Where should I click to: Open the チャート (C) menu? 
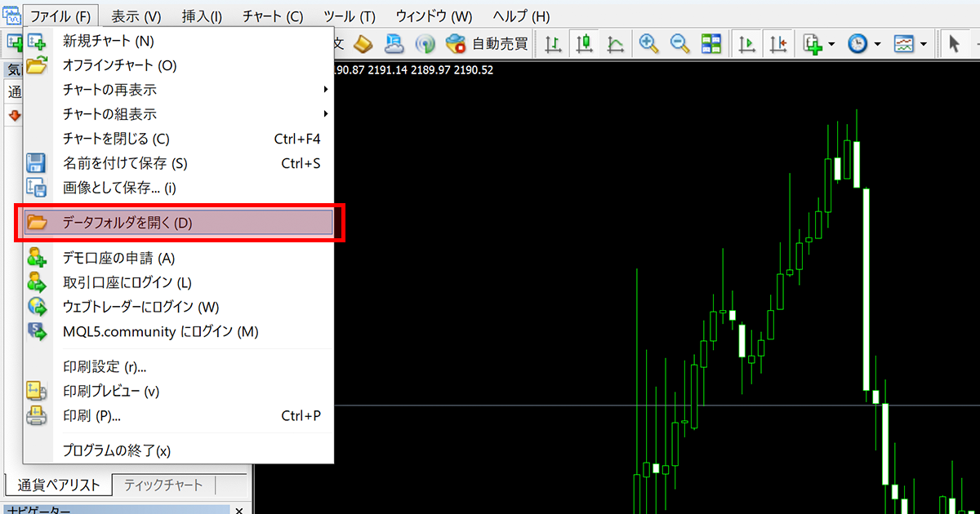(273, 16)
